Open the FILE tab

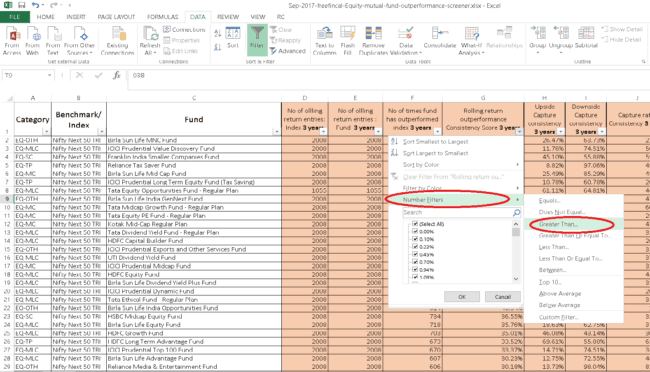[x=15, y=17]
